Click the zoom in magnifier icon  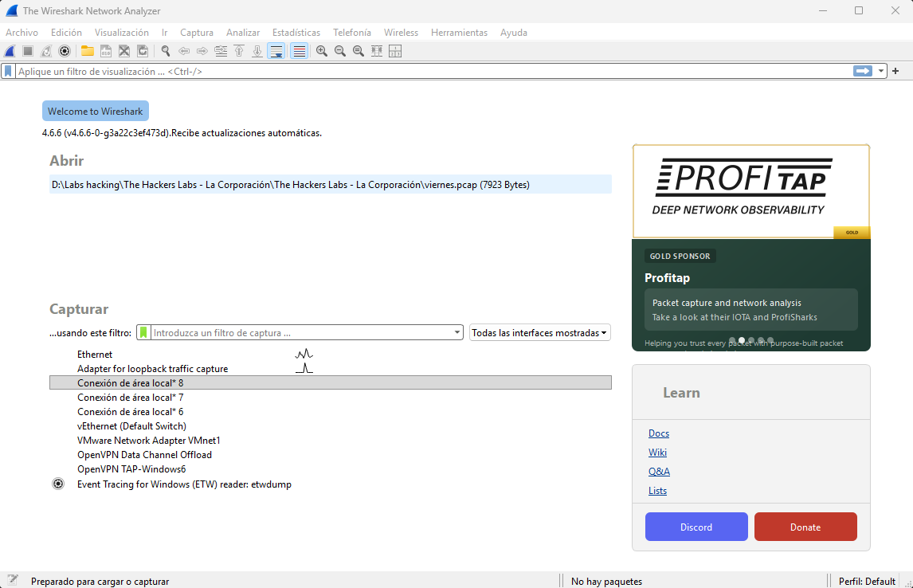click(x=321, y=51)
